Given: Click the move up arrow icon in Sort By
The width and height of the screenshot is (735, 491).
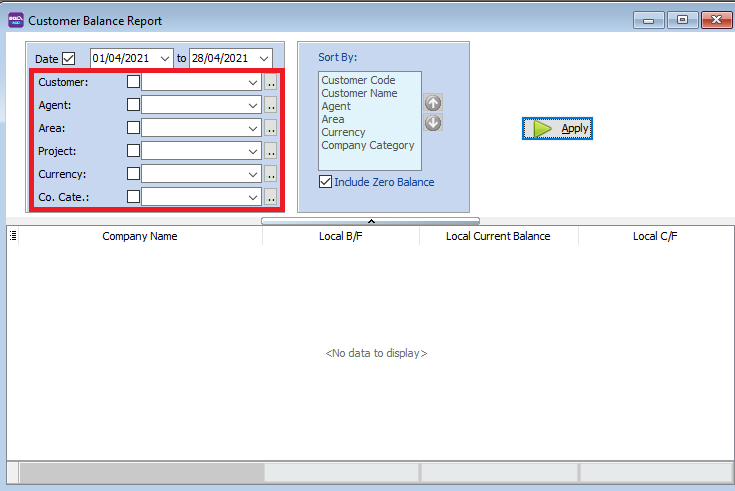Looking at the screenshot, I should pos(433,103).
